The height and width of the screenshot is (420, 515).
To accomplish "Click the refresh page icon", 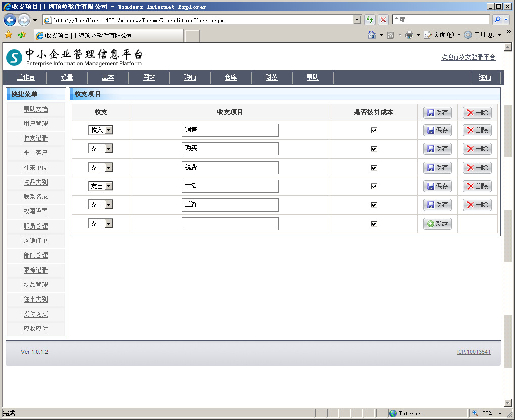I will click(x=370, y=20).
